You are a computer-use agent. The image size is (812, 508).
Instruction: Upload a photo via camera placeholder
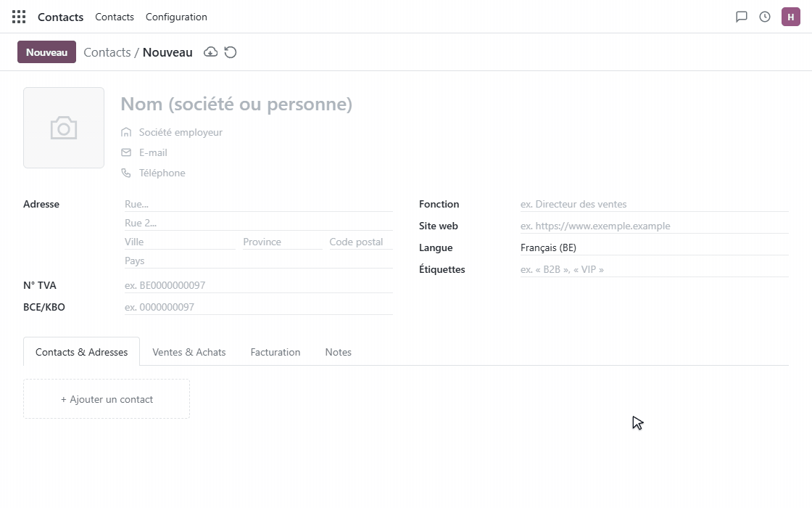point(64,128)
